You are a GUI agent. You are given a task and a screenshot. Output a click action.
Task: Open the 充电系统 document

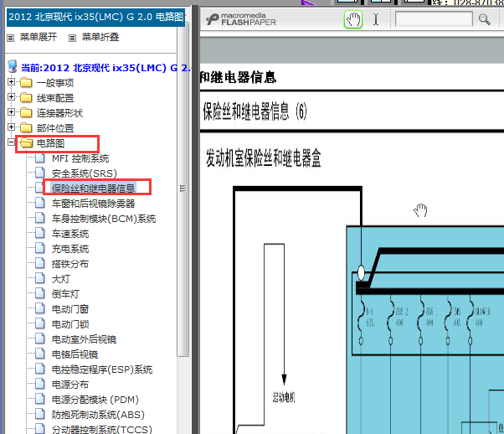point(70,249)
